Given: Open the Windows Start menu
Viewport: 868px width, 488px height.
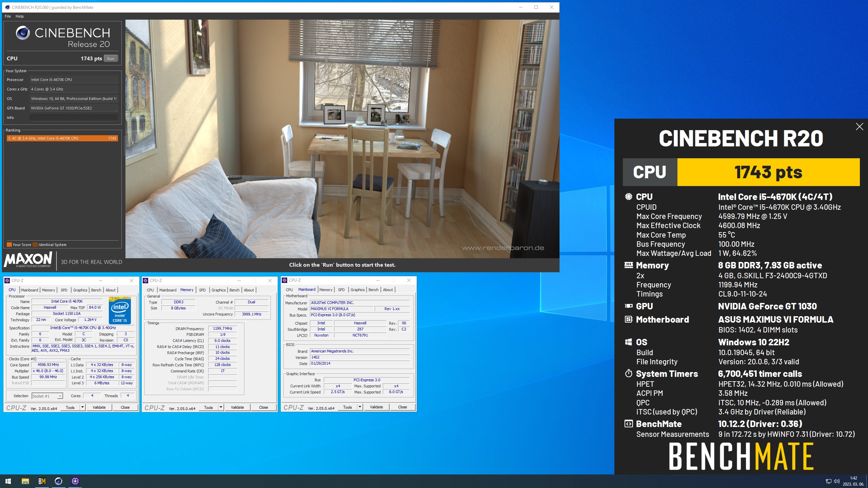Looking at the screenshot, I should (8, 481).
